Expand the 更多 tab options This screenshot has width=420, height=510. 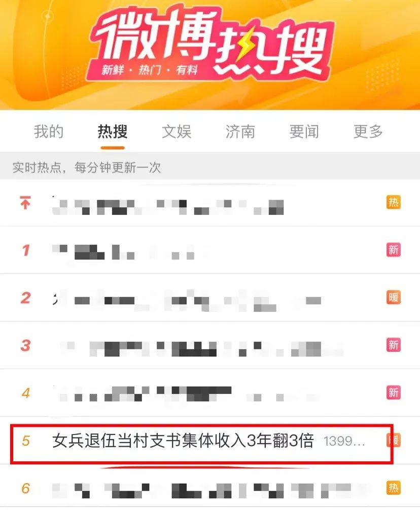pyautogui.click(x=368, y=131)
